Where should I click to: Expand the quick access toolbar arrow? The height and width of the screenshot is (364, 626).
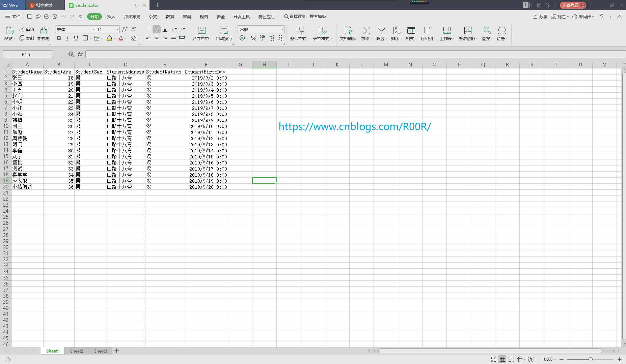[80, 17]
